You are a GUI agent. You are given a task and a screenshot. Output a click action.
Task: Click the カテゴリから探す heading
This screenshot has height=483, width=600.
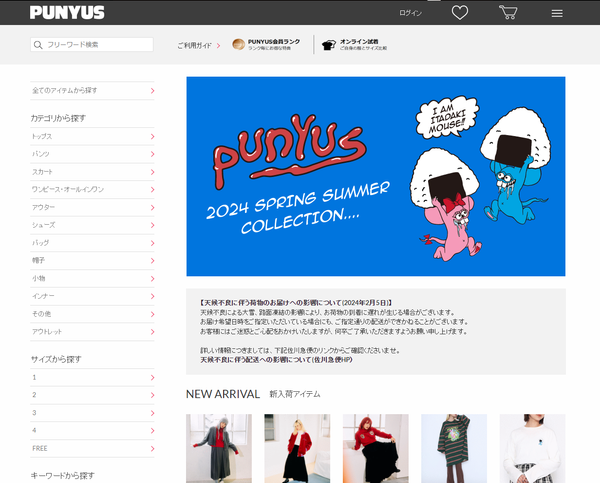58,118
